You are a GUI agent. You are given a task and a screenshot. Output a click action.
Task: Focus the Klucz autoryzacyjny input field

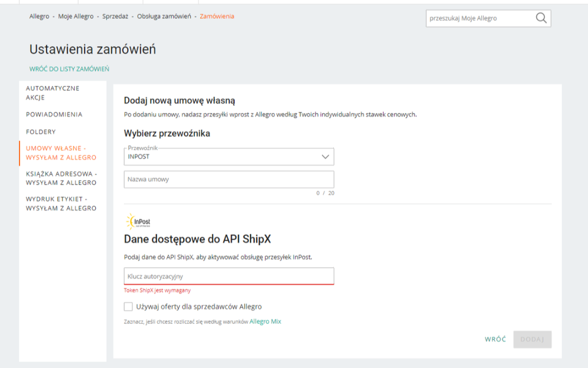coord(229,276)
